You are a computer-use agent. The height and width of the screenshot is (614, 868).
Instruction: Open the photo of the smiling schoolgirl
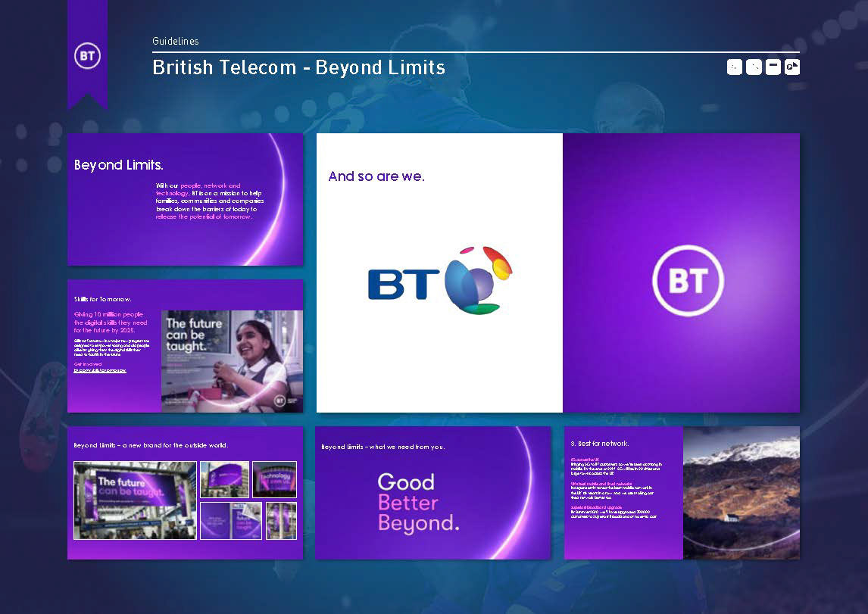[x=232, y=361]
